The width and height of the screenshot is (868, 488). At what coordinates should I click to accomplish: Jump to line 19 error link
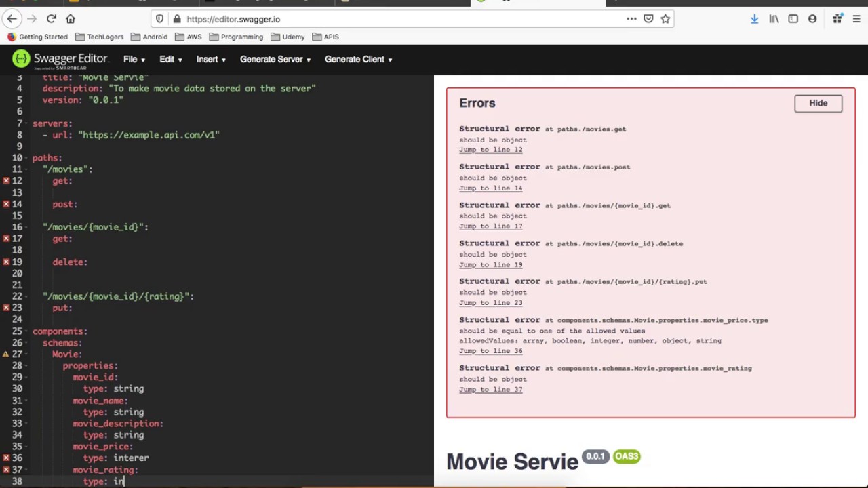coord(490,265)
